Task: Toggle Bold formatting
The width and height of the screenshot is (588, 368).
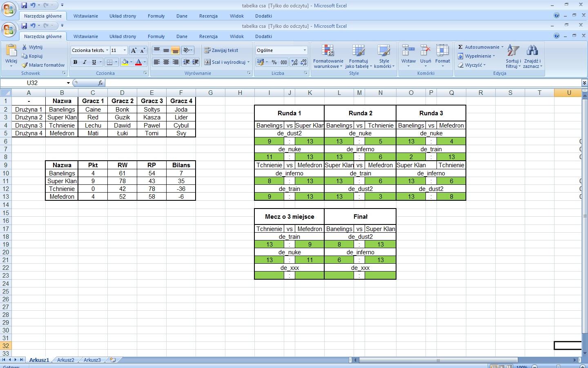Action: click(75, 62)
